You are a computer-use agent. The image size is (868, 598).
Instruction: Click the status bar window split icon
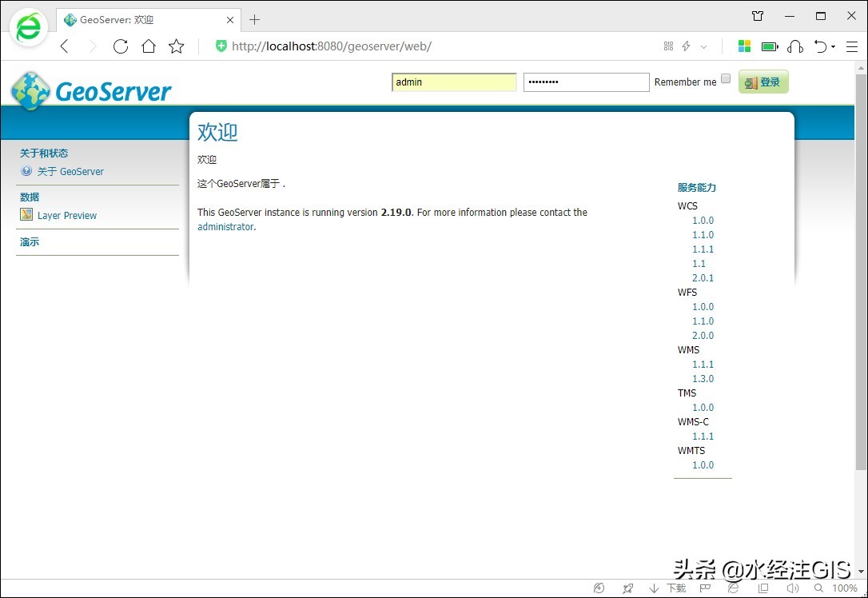point(763,588)
